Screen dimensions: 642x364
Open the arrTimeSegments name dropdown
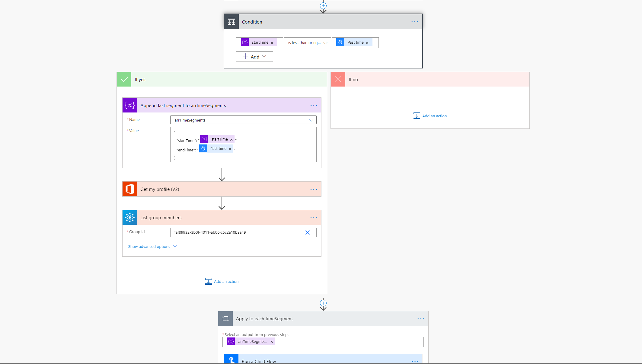click(x=311, y=120)
